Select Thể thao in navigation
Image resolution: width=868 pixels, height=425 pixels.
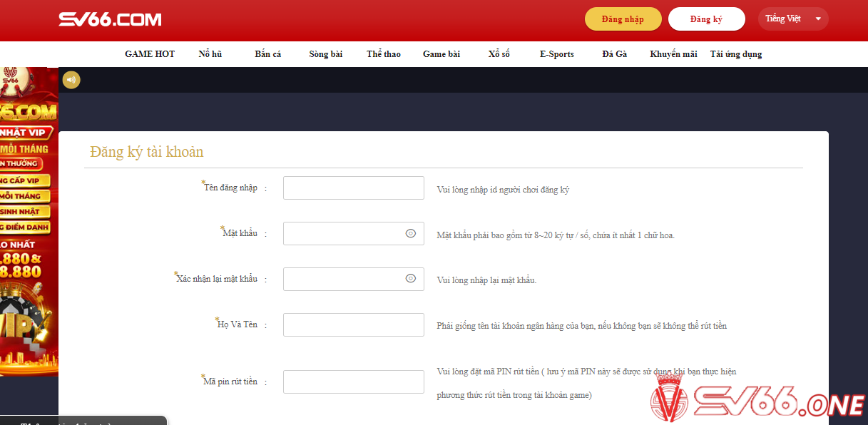click(384, 54)
